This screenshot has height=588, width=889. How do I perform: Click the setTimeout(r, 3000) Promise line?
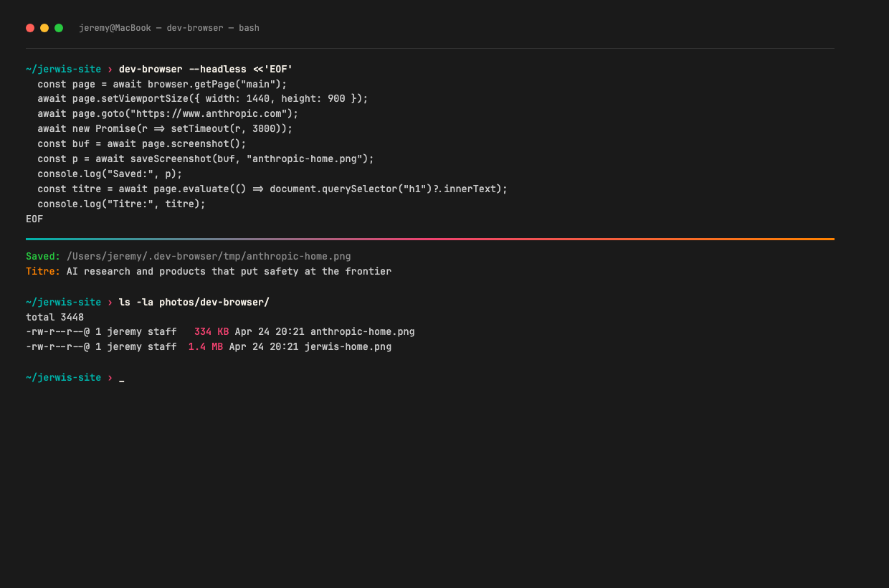pos(165,129)
